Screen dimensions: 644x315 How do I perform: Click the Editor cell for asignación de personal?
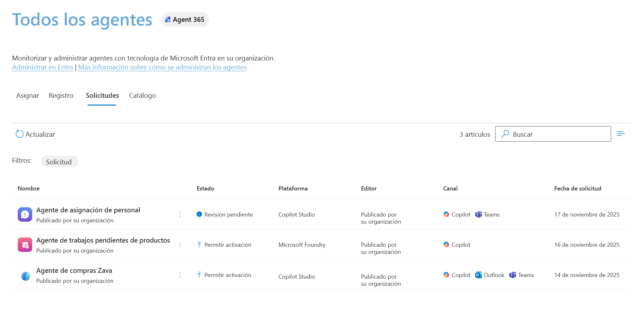tap(381, 218)
